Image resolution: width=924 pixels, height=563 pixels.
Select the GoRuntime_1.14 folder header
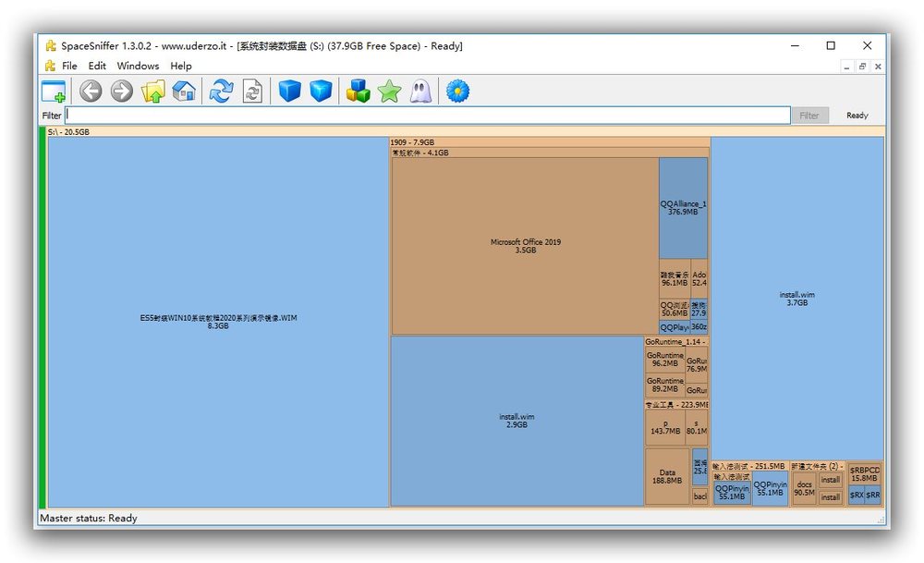tap(676, 341)
